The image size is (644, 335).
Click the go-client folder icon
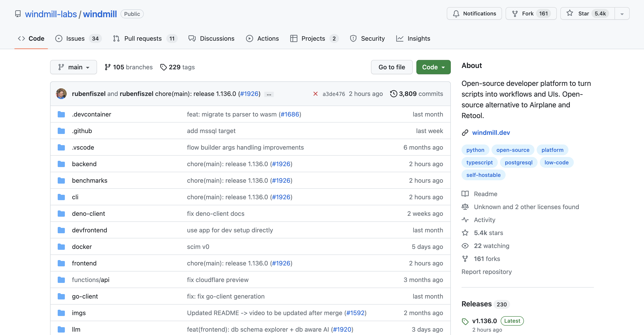pos(61,296)
